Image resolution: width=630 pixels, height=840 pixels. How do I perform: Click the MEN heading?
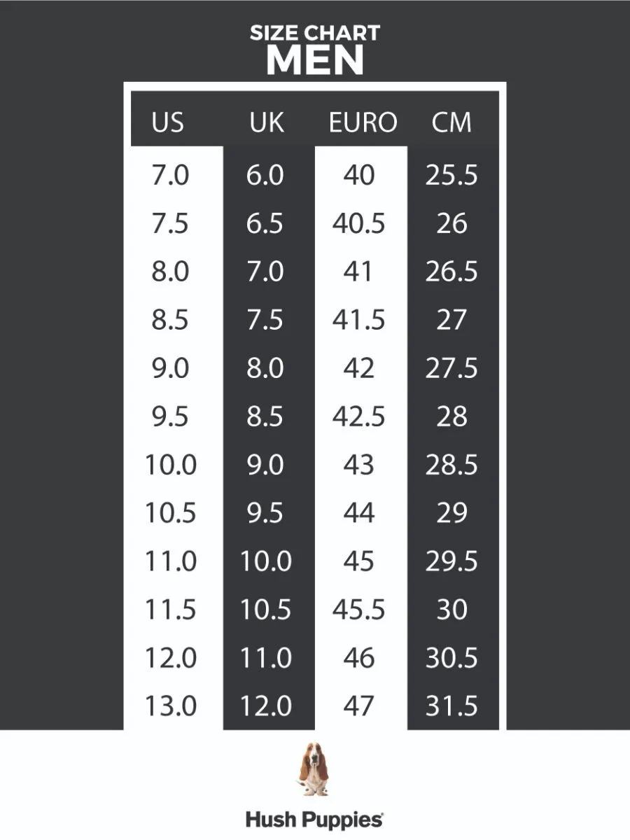coord(315,61)
